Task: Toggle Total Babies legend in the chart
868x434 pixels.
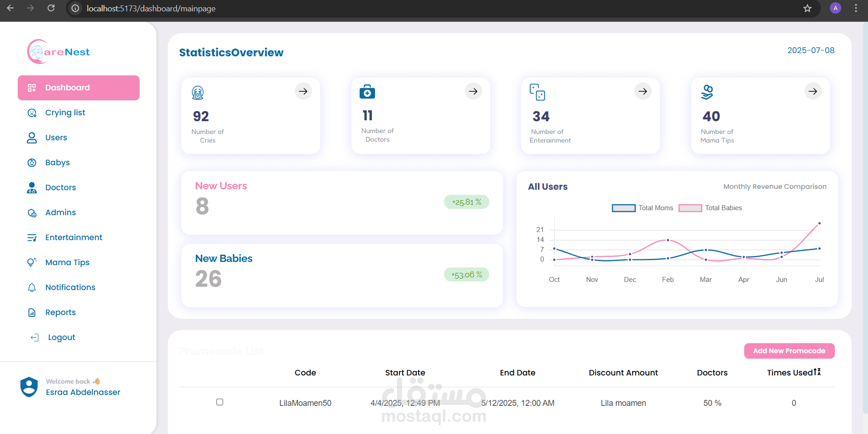Action: coord(710,208)
